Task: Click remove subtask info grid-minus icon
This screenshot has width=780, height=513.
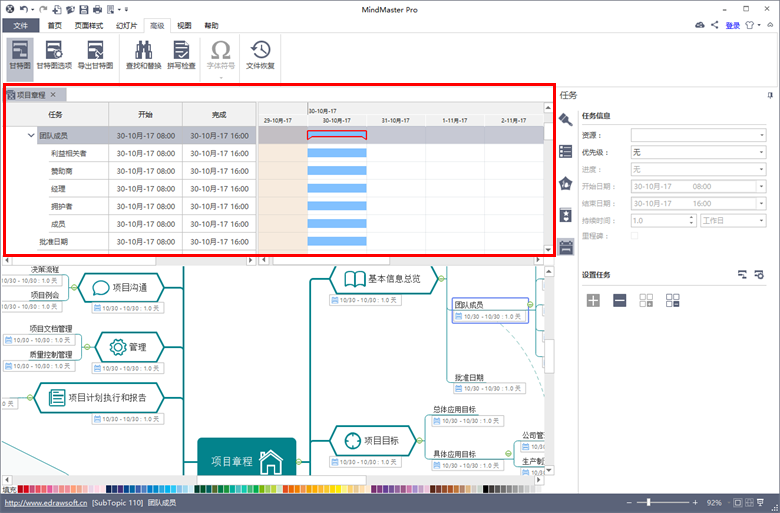Action: (672, 300)
